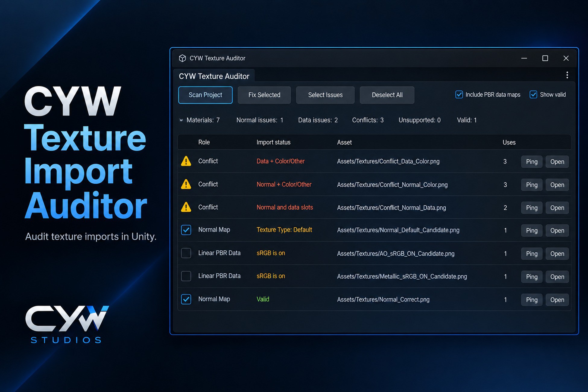This screenshot has width=588, height=392.
Task: Click the Assets/Textures/Normal_Default_Candidate.png path
Action: pos(398,230)
